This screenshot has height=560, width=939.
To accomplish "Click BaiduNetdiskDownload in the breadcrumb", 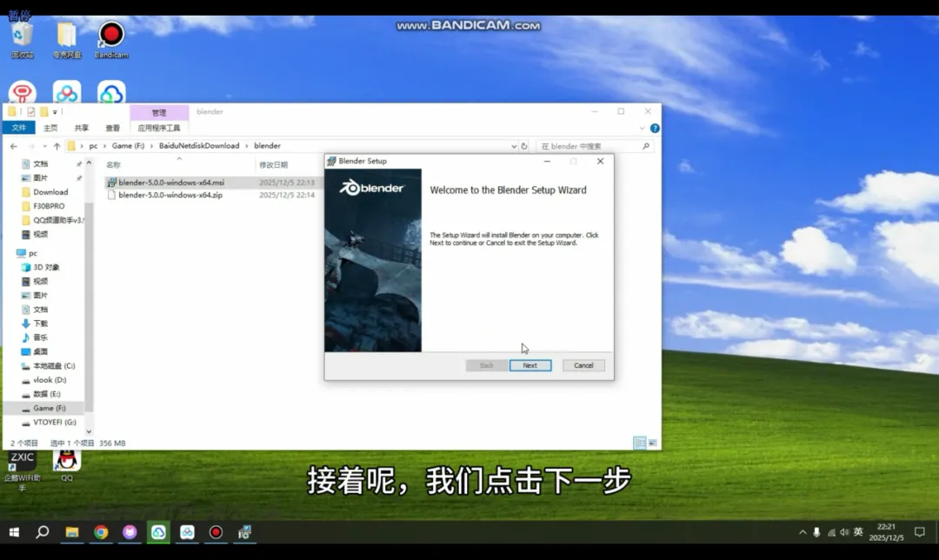I will click(x=199, y=146).
